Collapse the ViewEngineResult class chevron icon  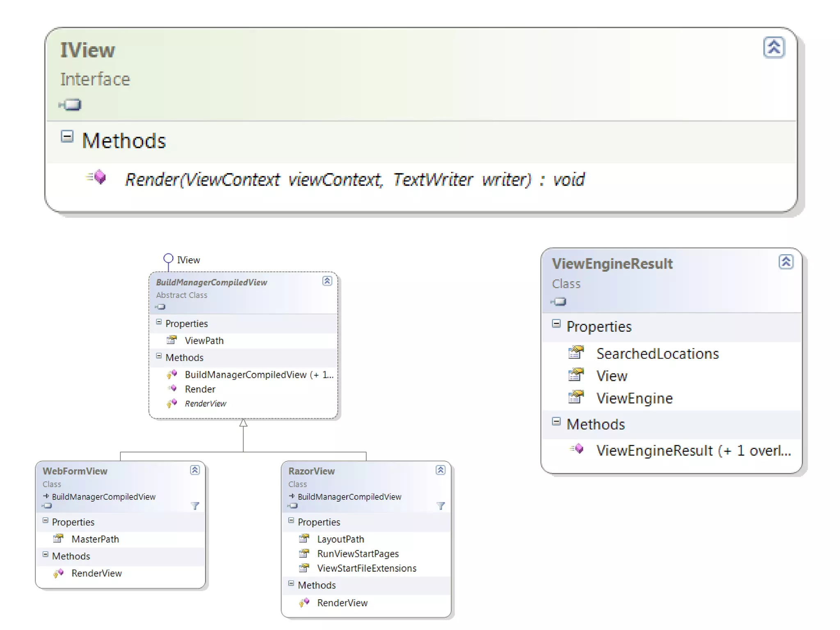coord(785,262)
